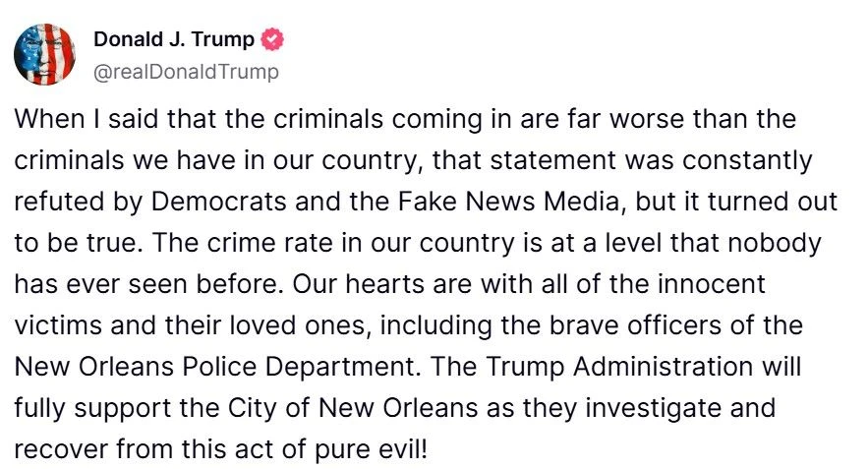Click the word "Democrats" in the post
This screenshot has width=868, height=469.
218,202
